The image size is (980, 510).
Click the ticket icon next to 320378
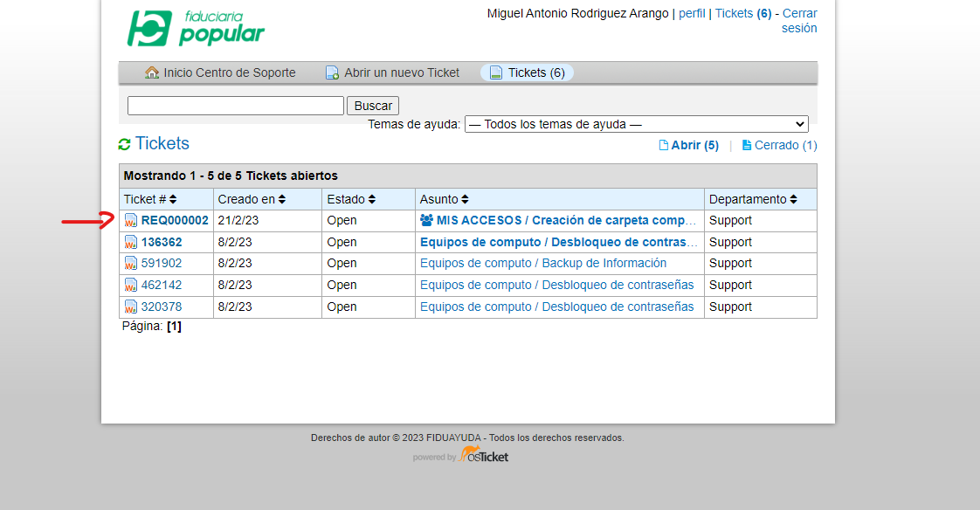coord(131,307)
